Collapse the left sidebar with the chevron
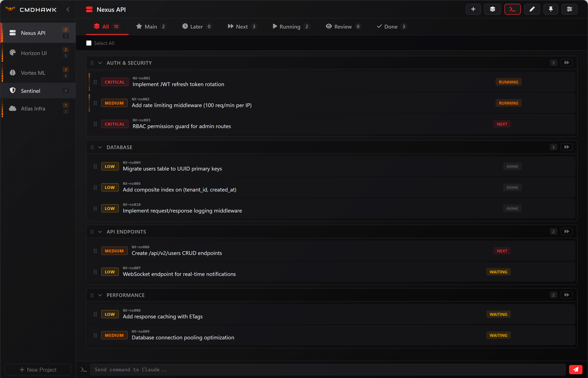 pyautogui.click(x=68, y=10)
